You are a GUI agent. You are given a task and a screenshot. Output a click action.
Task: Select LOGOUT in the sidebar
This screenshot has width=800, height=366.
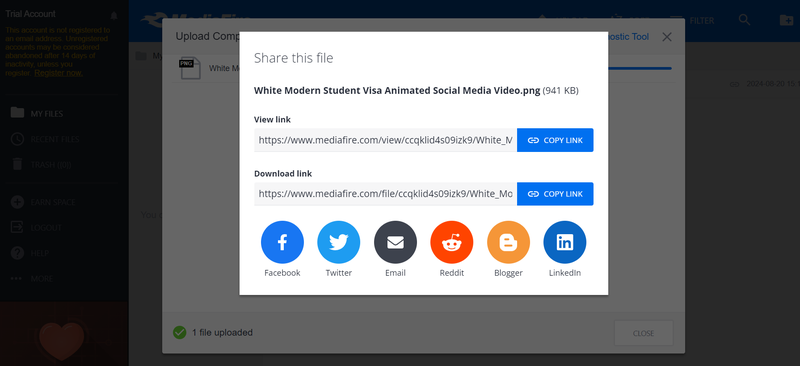[36, 228]
